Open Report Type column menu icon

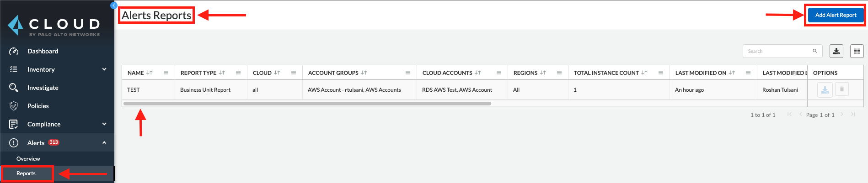coord(238,73)
